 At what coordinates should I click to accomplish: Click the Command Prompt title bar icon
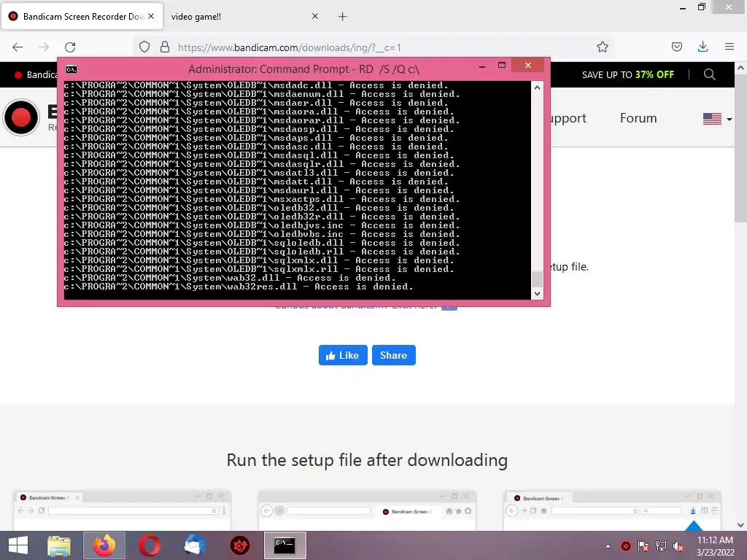point(71,69)
